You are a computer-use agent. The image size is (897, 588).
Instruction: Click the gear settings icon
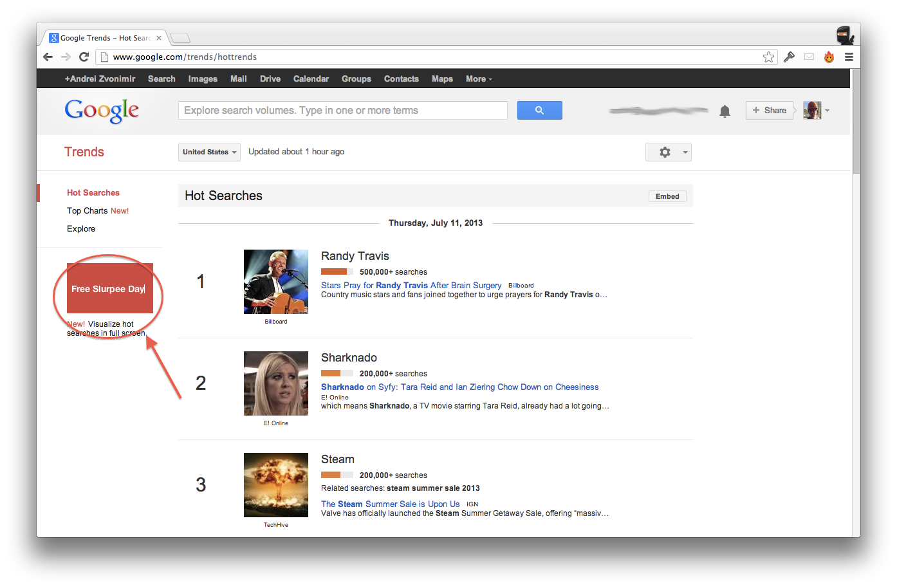664,152
